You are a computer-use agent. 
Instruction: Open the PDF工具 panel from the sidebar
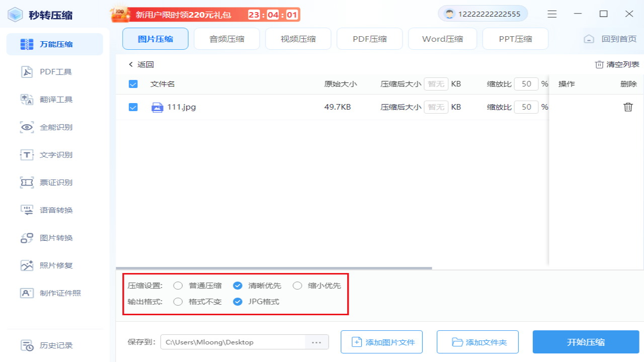tap(55, 71)
